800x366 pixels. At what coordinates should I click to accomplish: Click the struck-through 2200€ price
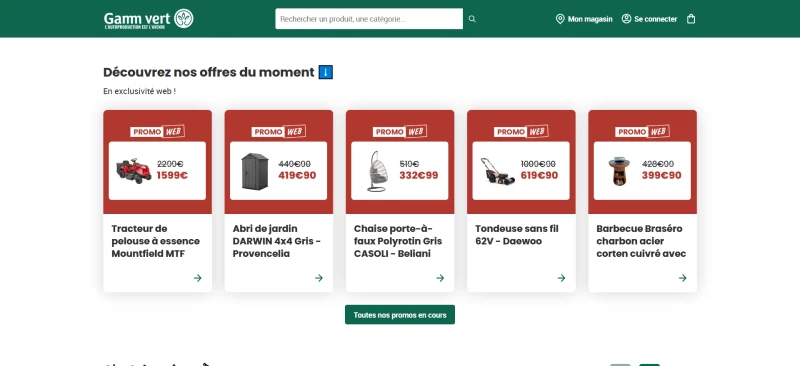coord(170,164)
